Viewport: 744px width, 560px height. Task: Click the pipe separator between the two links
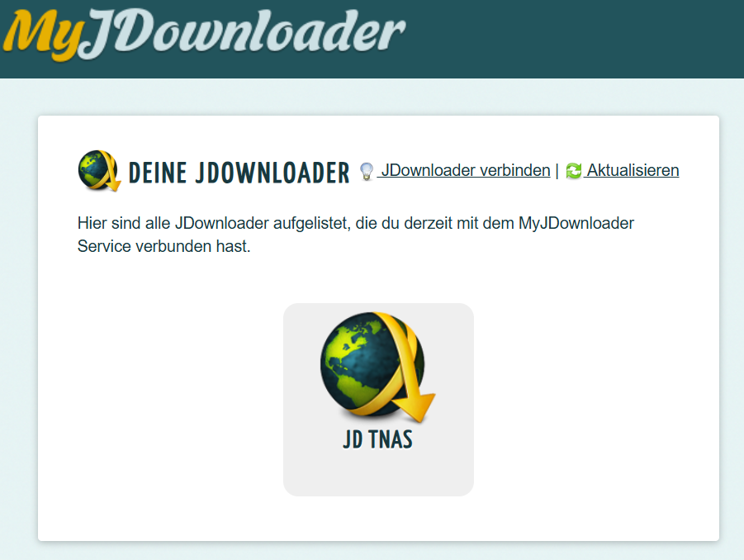click(557, 171)
